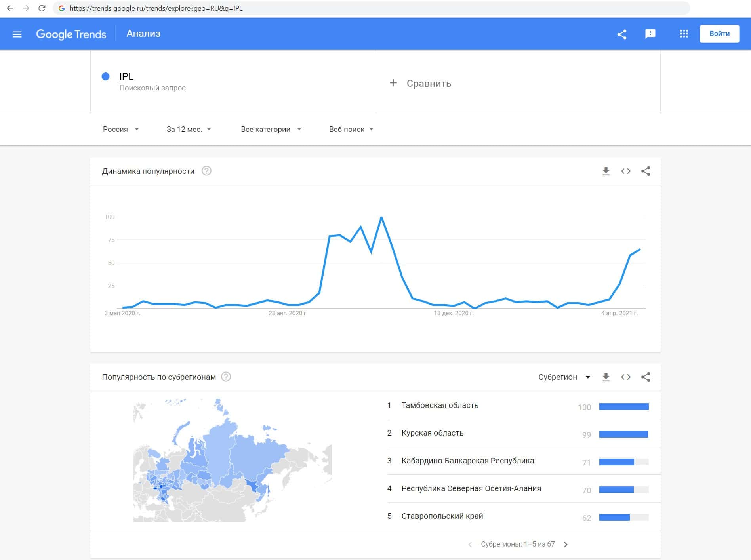Download the popularity dynamics chart data

[606, 171]
